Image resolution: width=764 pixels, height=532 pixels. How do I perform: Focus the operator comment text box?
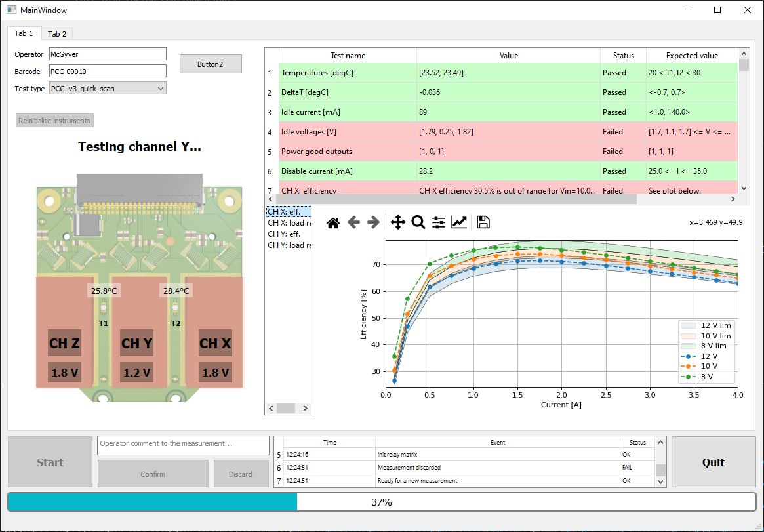click(x=183, y=444)
